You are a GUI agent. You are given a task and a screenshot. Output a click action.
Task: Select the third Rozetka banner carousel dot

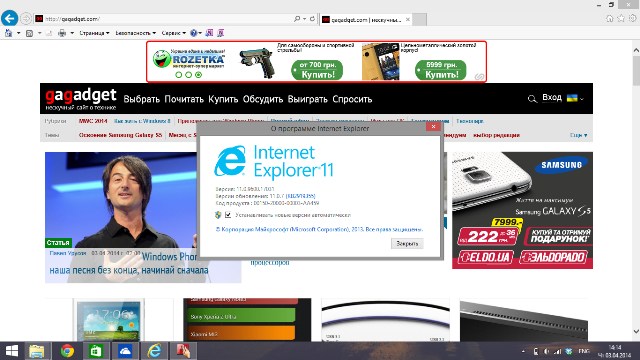point(198,75)
